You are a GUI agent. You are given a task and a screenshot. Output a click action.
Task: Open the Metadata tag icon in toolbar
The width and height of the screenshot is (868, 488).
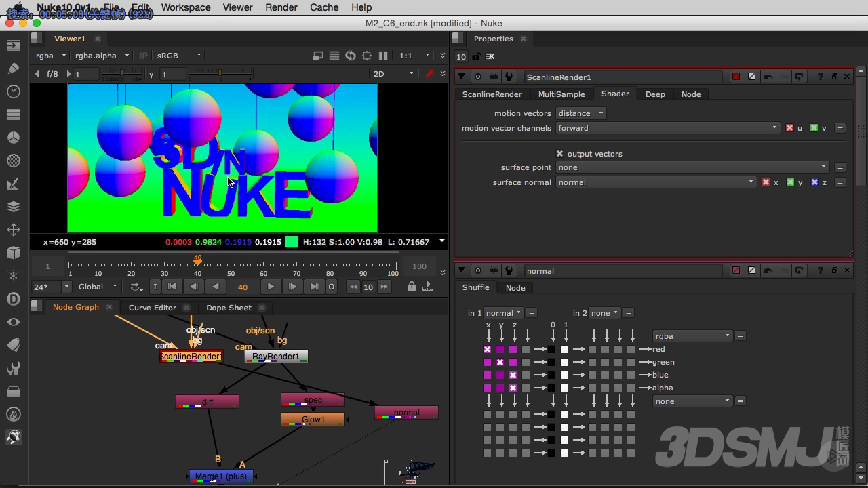point(13,345)
